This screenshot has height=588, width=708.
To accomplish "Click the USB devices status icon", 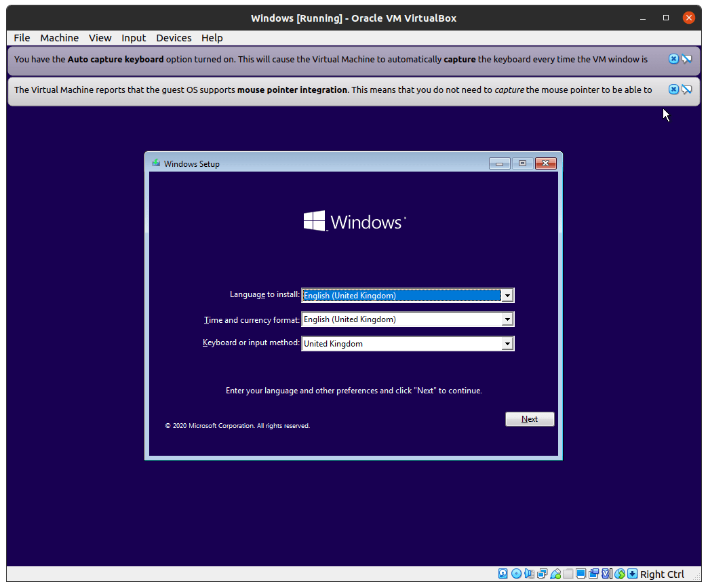I will click(x=555, y=574).
